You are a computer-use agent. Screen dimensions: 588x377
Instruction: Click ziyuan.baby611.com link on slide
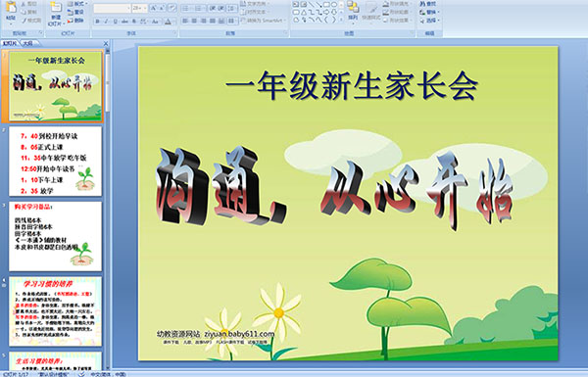[239, 334]
